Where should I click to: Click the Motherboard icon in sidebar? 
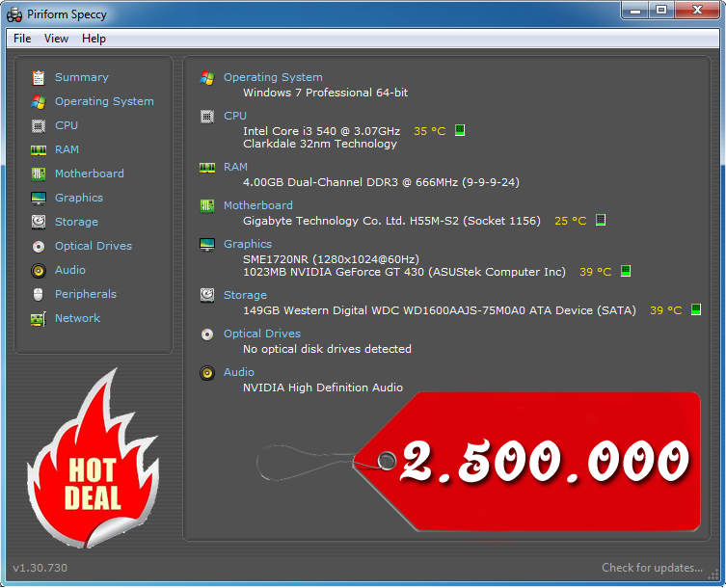click(x=39, y=174)
